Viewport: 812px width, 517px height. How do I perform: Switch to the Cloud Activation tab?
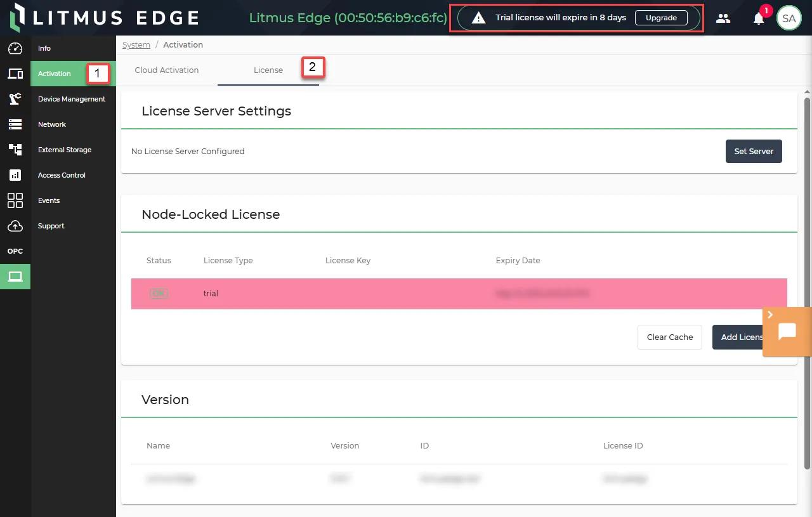pyautogui.click(x=167, y=70)
